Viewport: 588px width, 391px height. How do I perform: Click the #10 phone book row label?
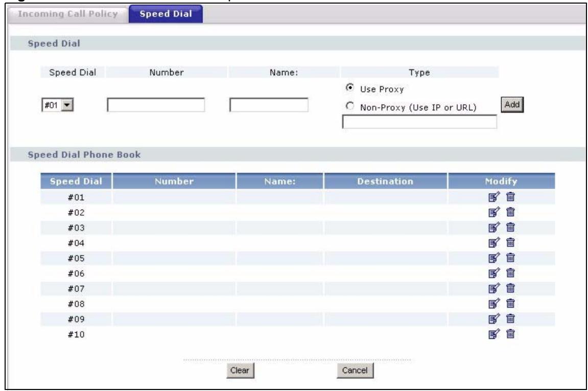point(76,334)
